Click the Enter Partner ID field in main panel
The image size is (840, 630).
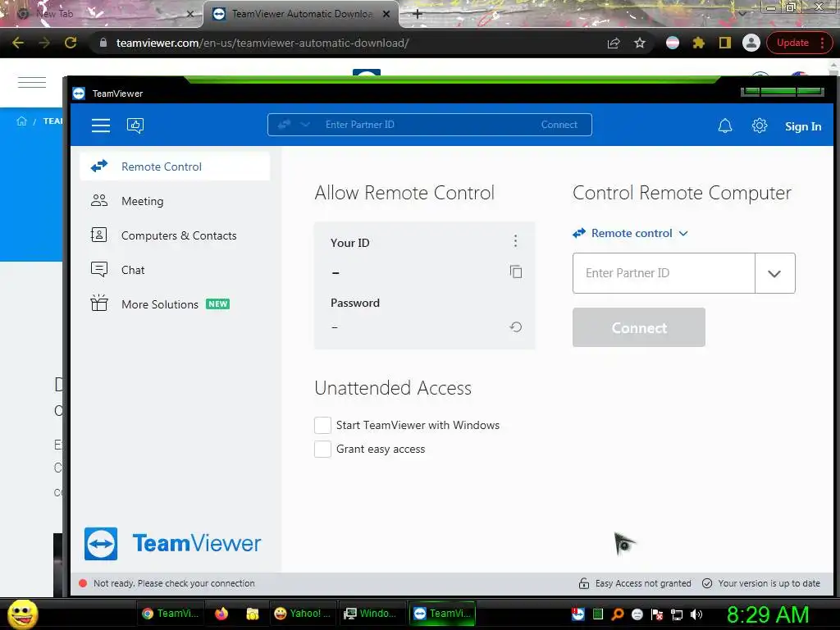click(x=664, y=273)
